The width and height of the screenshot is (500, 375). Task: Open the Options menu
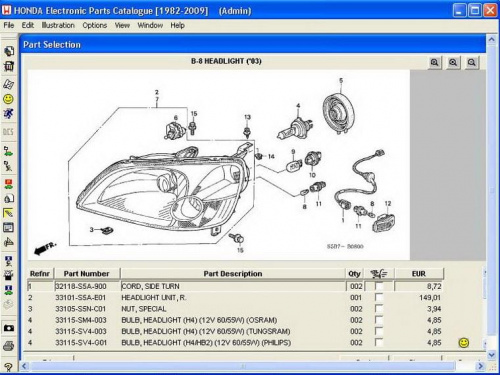click(x=95, y=25)
